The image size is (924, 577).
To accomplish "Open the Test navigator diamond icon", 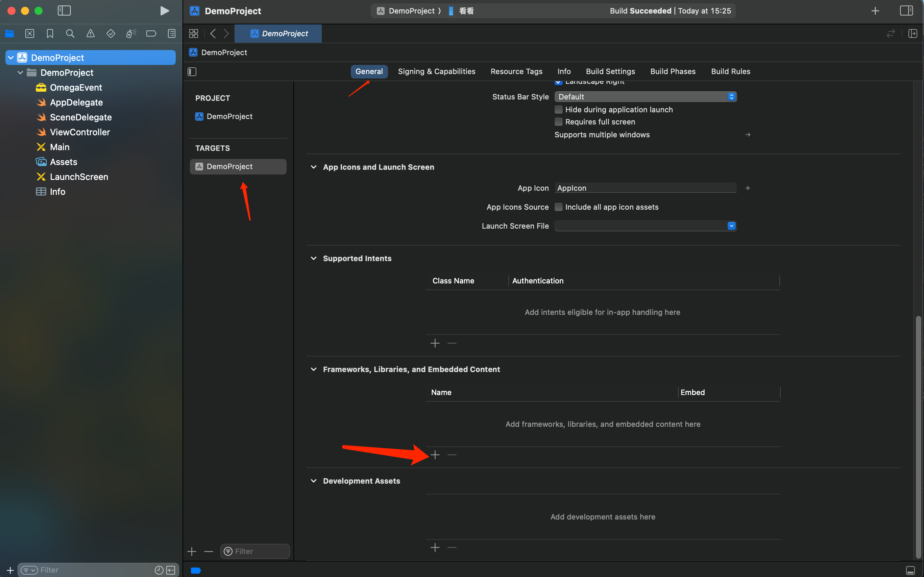I will [111, 33].
